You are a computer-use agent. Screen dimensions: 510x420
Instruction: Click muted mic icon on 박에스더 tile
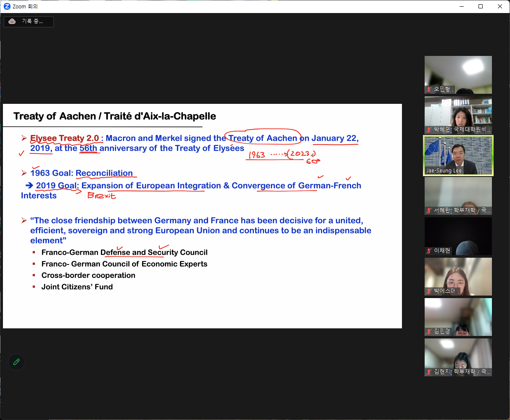click(429, 291)
